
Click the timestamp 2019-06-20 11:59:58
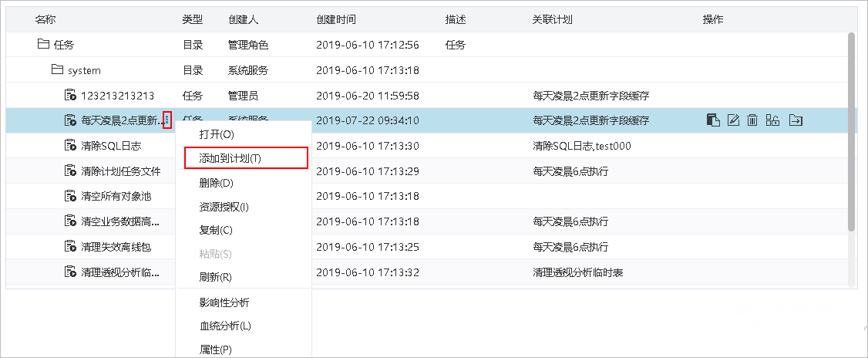[368, 96]
